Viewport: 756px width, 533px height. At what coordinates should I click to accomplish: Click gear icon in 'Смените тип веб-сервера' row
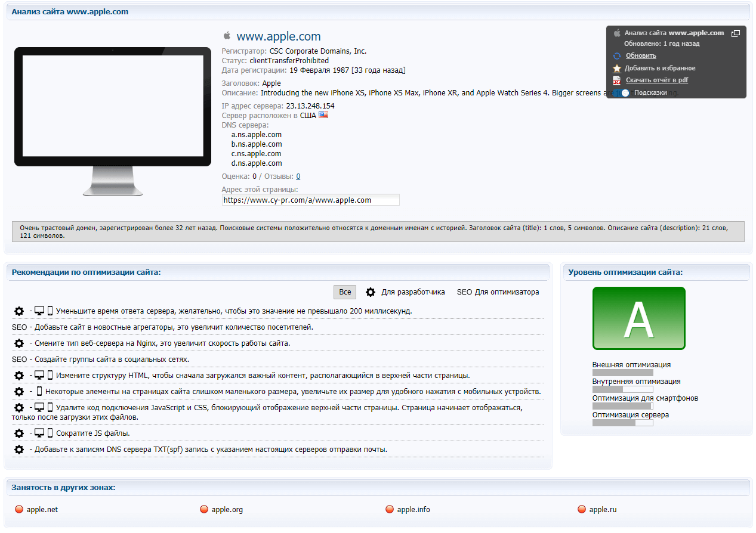(x=19, y=343)
